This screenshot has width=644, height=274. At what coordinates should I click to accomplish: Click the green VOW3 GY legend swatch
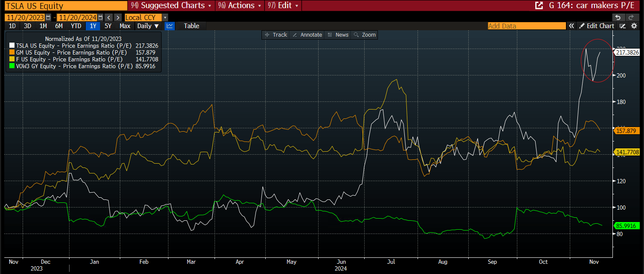(x=12, y=66)
